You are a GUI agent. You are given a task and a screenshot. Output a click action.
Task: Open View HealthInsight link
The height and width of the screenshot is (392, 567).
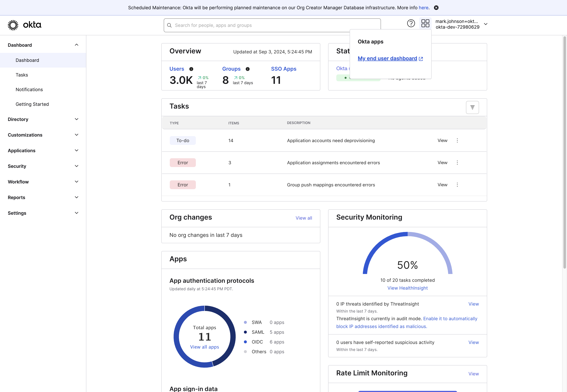(407, 288)
